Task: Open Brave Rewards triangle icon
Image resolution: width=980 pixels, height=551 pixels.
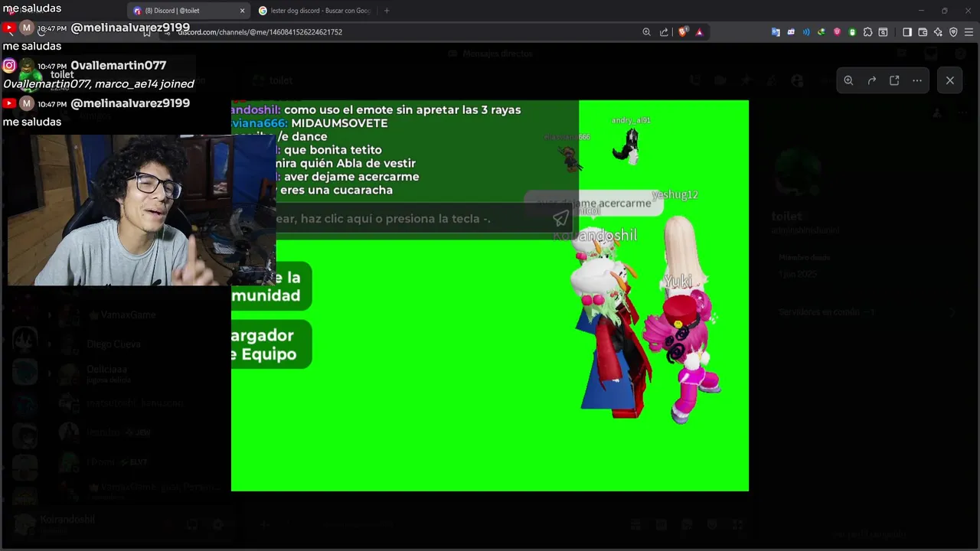Action: pos(699,32)
